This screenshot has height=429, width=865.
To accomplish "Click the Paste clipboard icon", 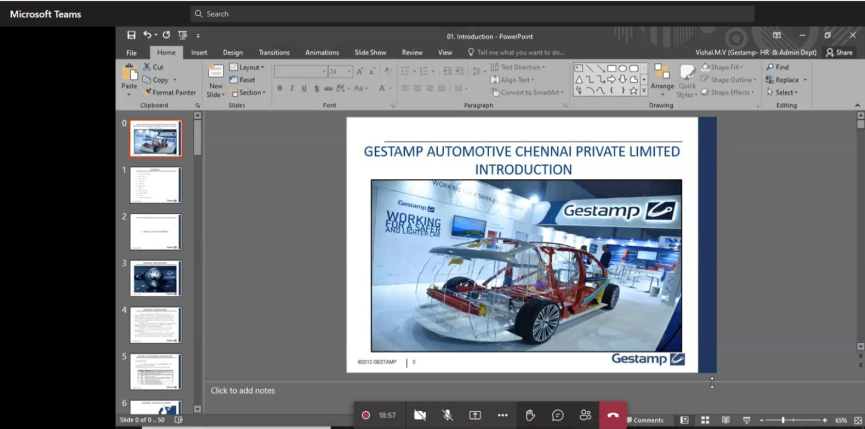I will (x=130, y=73).
